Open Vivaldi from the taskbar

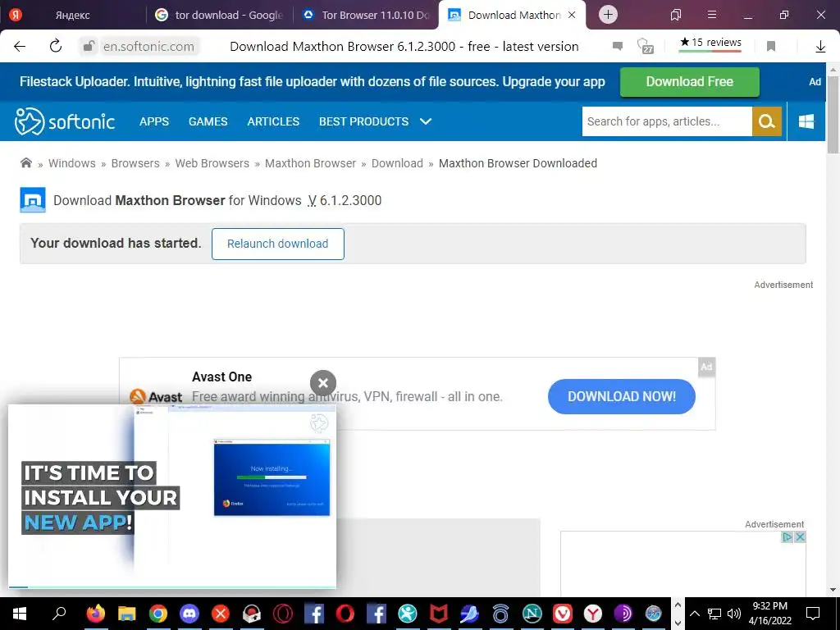[x=563, y=614]
